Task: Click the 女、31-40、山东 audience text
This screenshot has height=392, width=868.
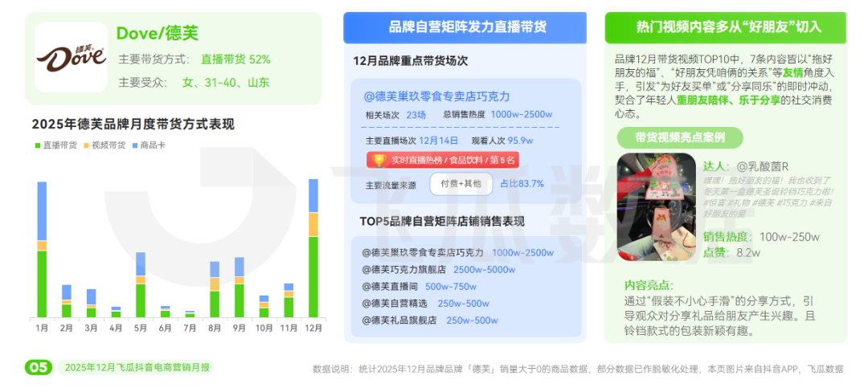Action: (x=226, y=83)
